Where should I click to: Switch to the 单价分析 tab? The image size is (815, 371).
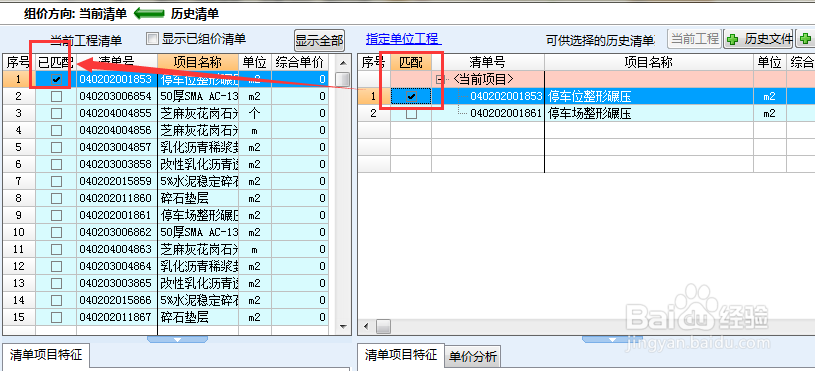(x=472, y=357)
